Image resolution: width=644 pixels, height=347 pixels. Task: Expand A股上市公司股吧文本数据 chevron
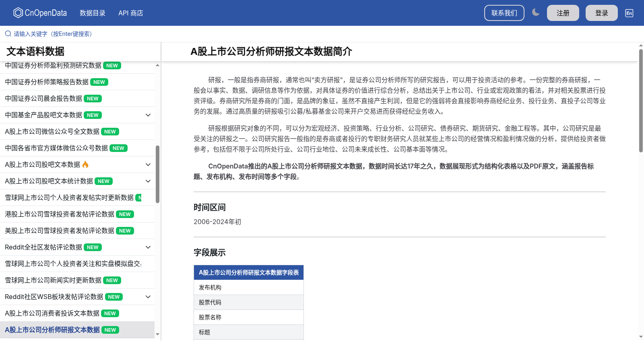(148, 164)
